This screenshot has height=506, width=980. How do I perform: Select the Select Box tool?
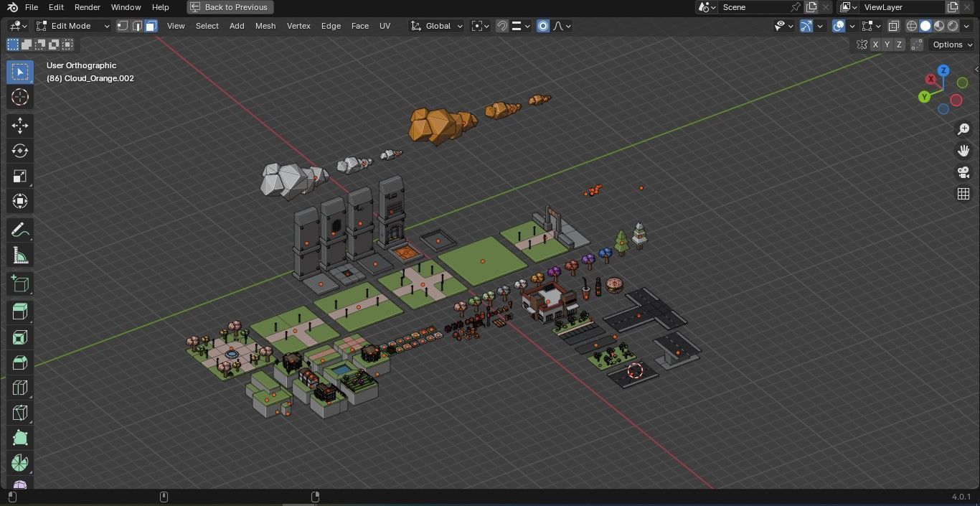click(20, 72)
